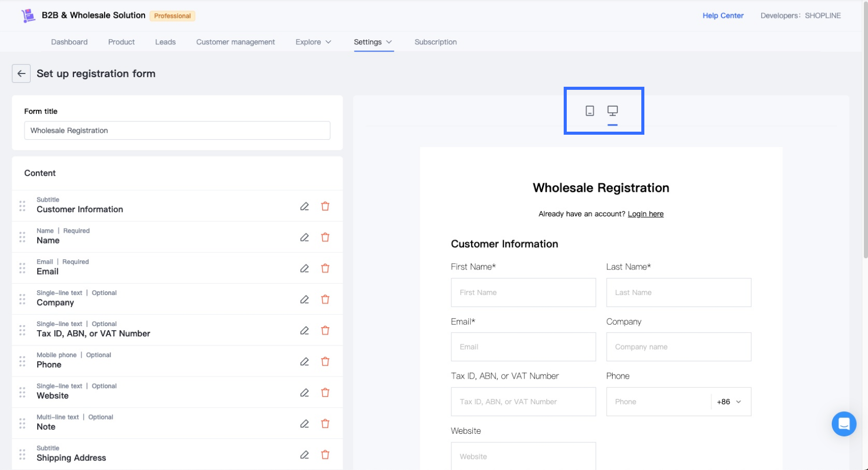Delete the Name field
868x470 pixels.
tap(325, 237)
